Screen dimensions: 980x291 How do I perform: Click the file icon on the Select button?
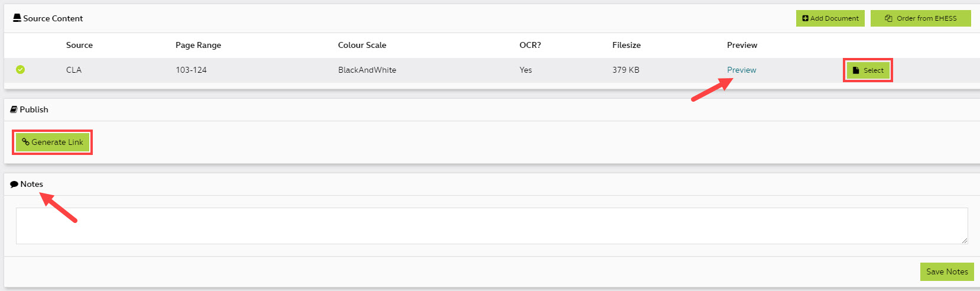click(x=856, y=70)
